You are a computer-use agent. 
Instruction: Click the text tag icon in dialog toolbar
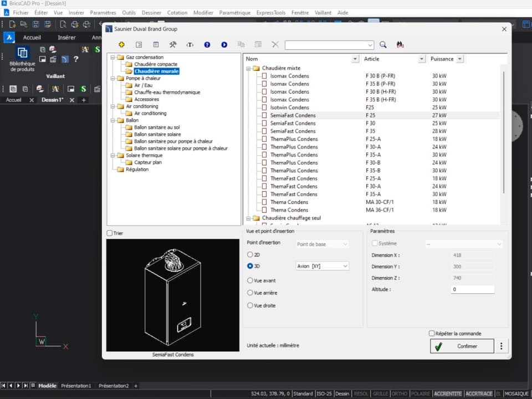point(190,45)
